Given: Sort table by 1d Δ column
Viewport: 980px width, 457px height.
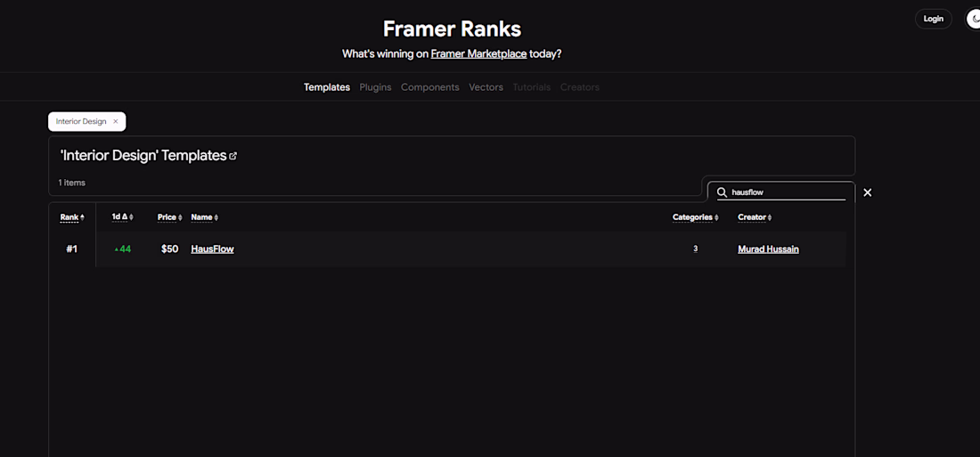Looking at the screenshot, I should click(123, 217).
